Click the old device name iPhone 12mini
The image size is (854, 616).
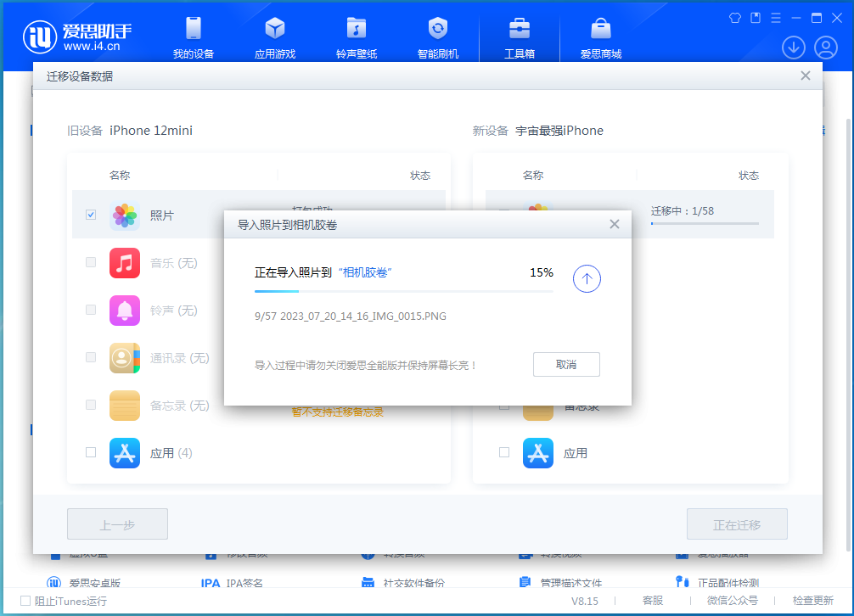click(x=151, y=131)
